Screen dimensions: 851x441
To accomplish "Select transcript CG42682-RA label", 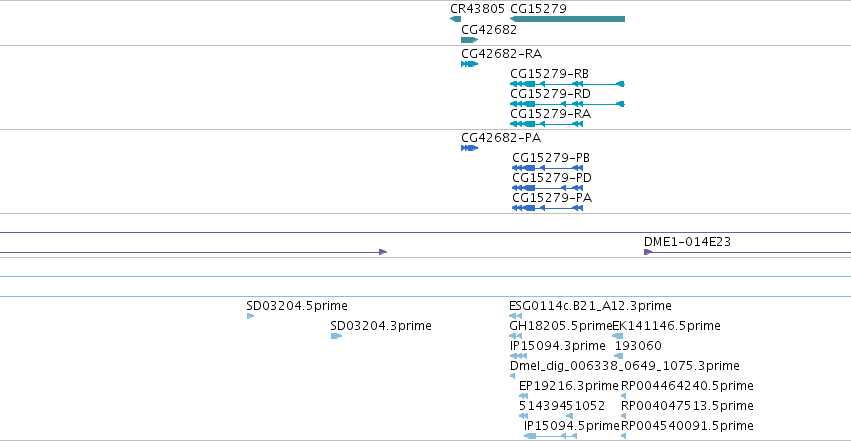I will coord(501,54).
